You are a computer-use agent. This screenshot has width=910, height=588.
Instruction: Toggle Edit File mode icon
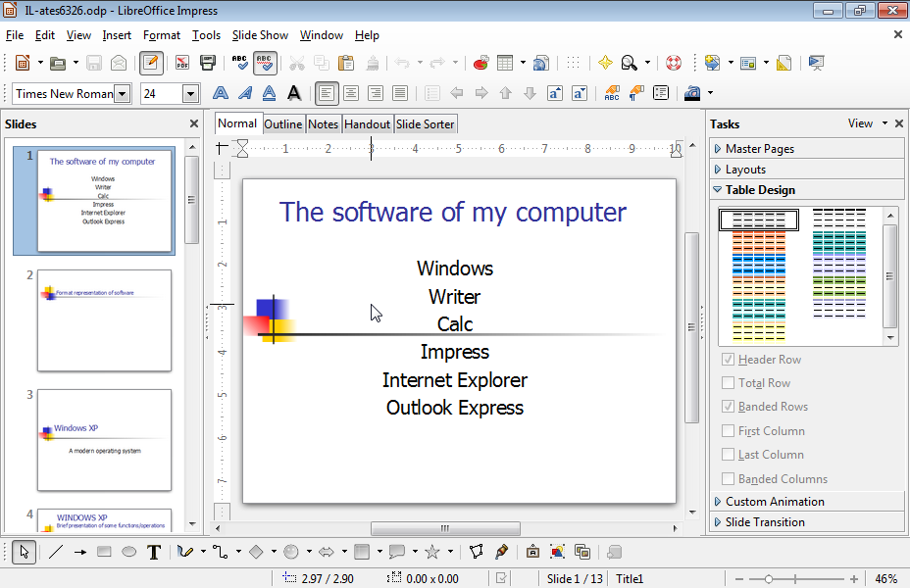pyautogui.click(x=151, y=63)
